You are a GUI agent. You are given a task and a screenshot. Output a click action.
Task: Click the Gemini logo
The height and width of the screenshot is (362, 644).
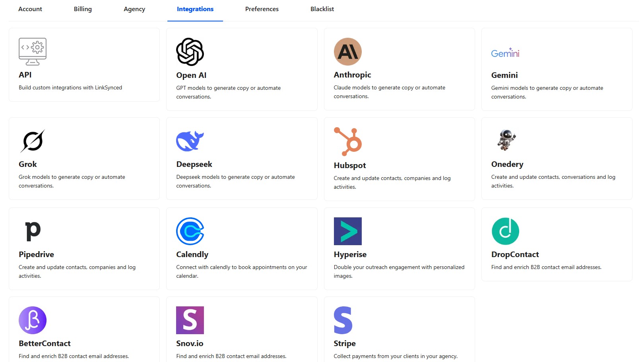(505, 53)
